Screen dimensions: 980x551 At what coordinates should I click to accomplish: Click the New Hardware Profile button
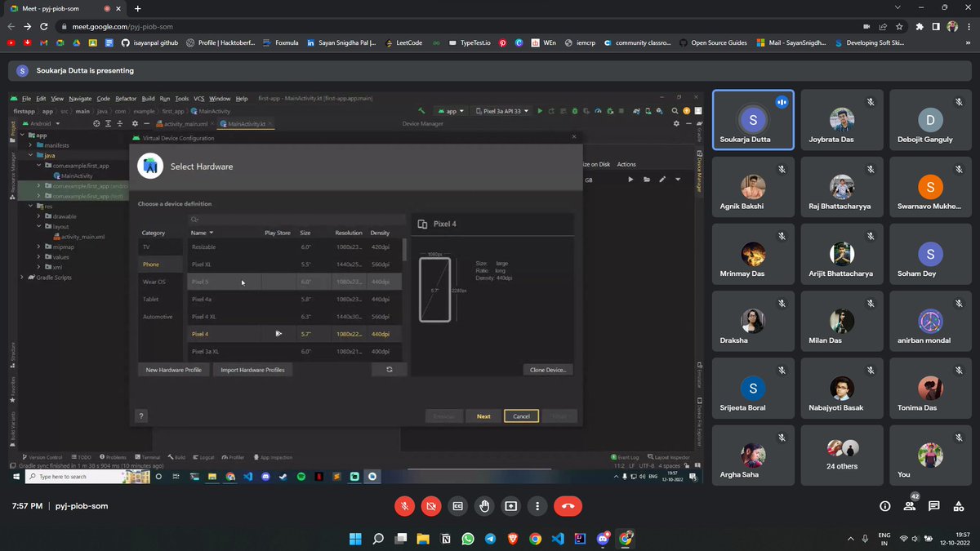173,369
